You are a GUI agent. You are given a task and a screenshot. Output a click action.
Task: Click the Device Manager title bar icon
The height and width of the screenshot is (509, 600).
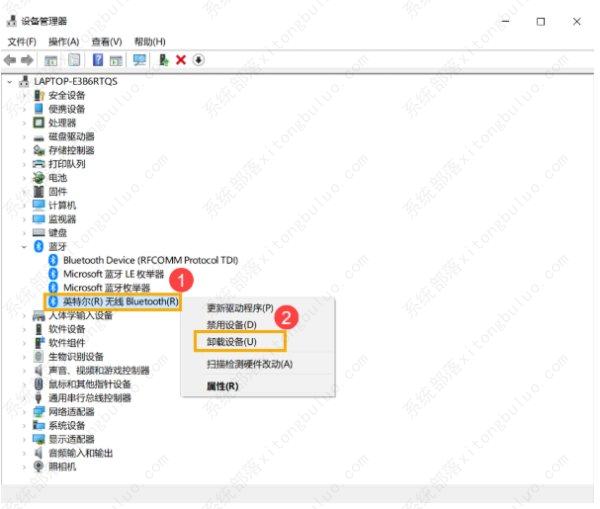point(12,21)
